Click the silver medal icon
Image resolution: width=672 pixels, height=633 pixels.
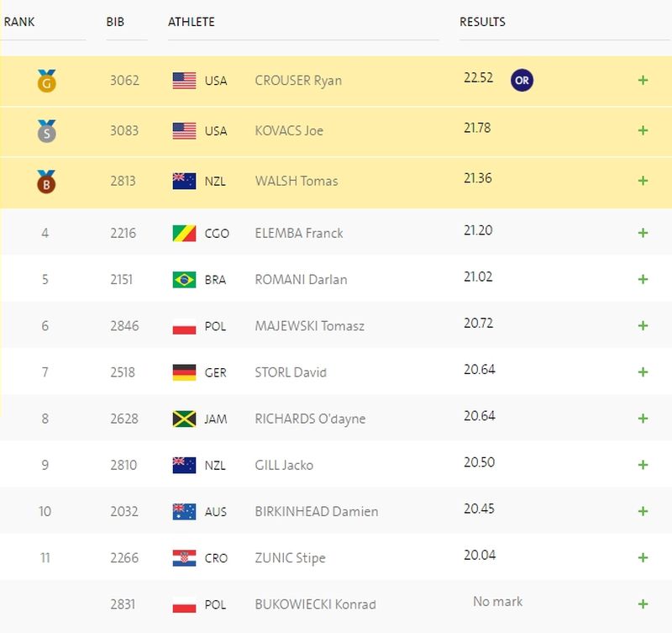pyautogui.click(x=46, y=131)
